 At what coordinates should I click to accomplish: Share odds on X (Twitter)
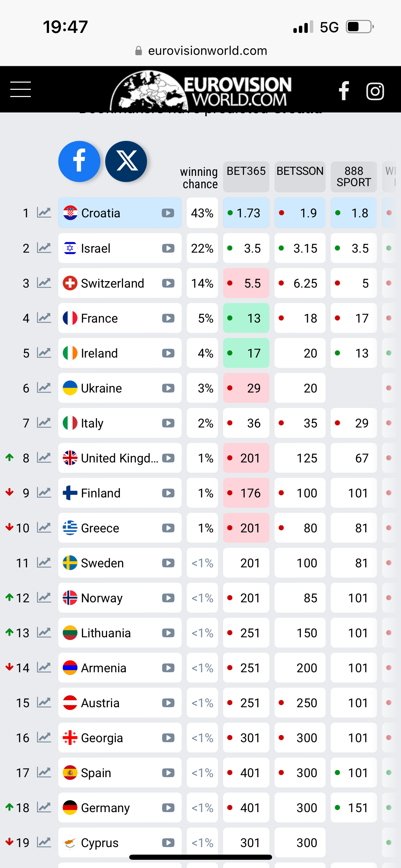(x=126, y=161)
